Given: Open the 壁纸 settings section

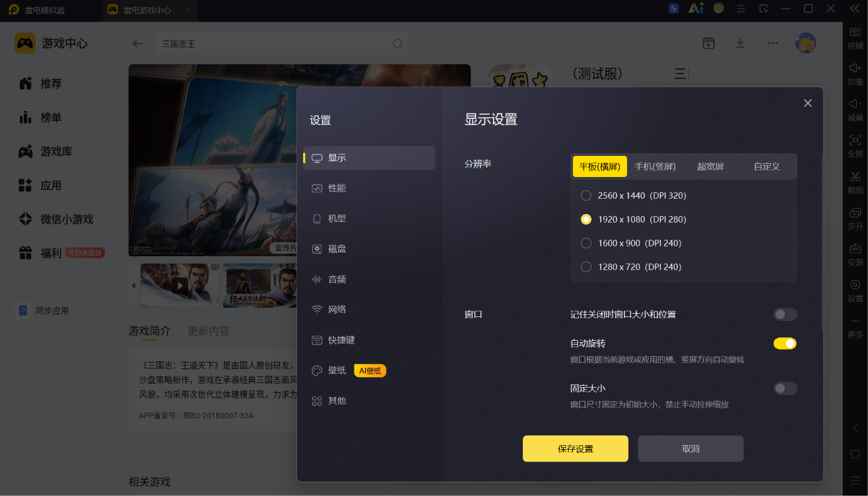Looking at the screenshot, I should (x=369, y=371).
